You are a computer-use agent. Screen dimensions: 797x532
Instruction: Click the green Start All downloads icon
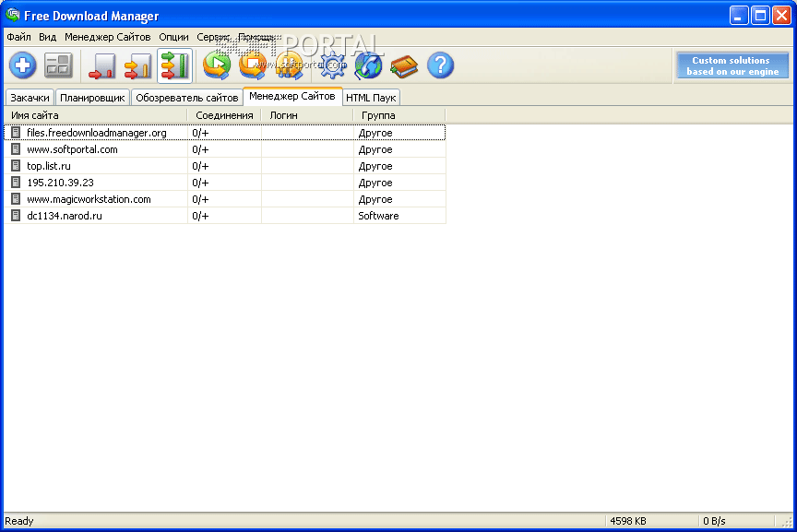point(217,66)
